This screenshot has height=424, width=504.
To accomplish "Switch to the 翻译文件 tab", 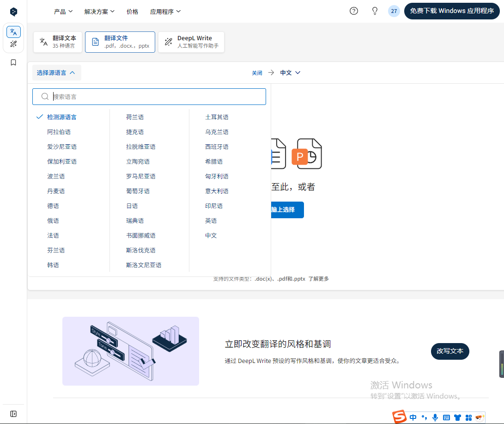I will click(x=120, y=42).
